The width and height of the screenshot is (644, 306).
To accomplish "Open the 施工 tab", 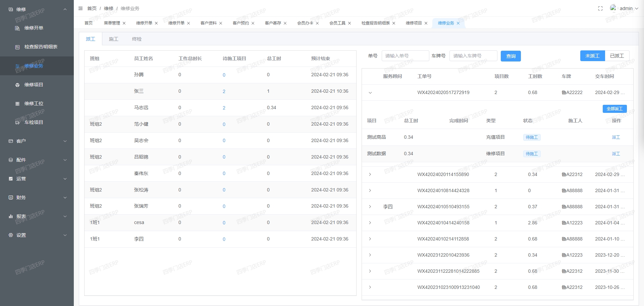I will point(114,39).
